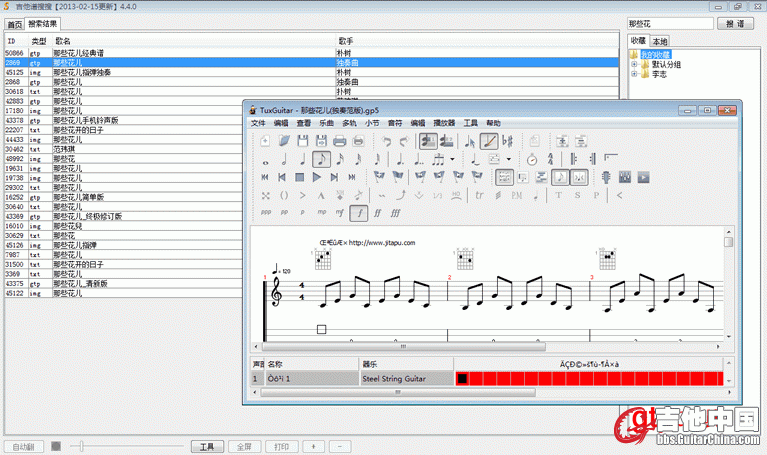This screenshot has width=767, height=455.
Task: Redo the action in TuxGuitar
Action: pos(405,141)
